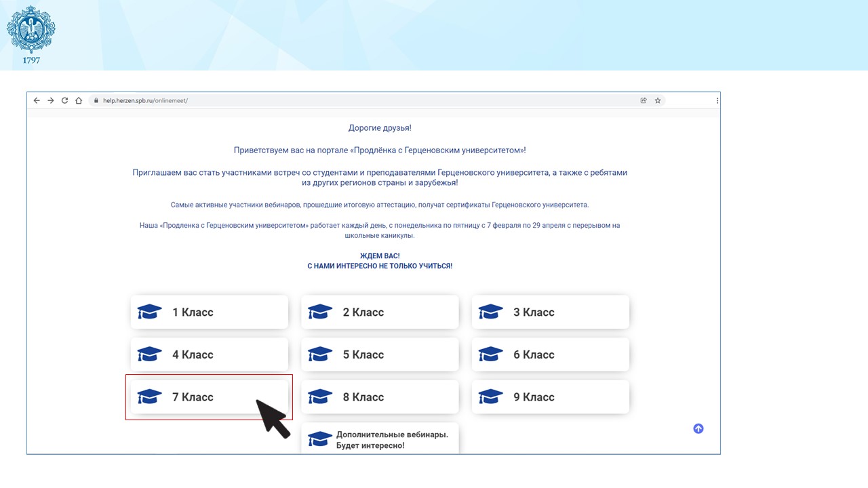Click the ЖДЕМ ВАС! bold text

click(x=380, y=256)
